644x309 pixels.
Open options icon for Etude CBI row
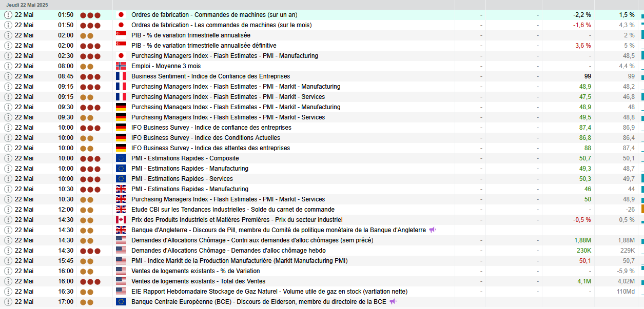pos(8,210)
